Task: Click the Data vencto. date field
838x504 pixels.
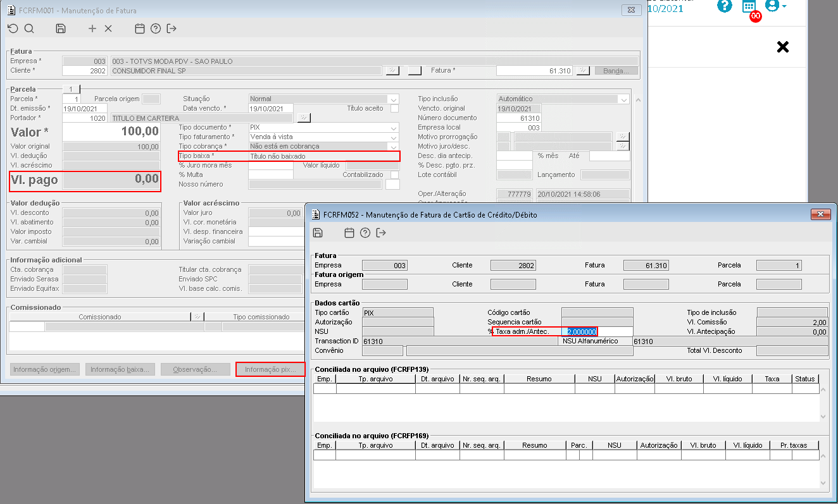Action: pos(271,108)
